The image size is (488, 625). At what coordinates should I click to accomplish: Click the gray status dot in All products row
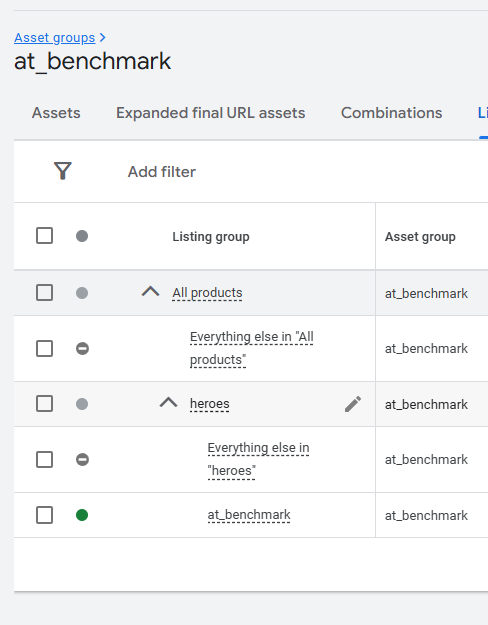click(x=82, y=293)
